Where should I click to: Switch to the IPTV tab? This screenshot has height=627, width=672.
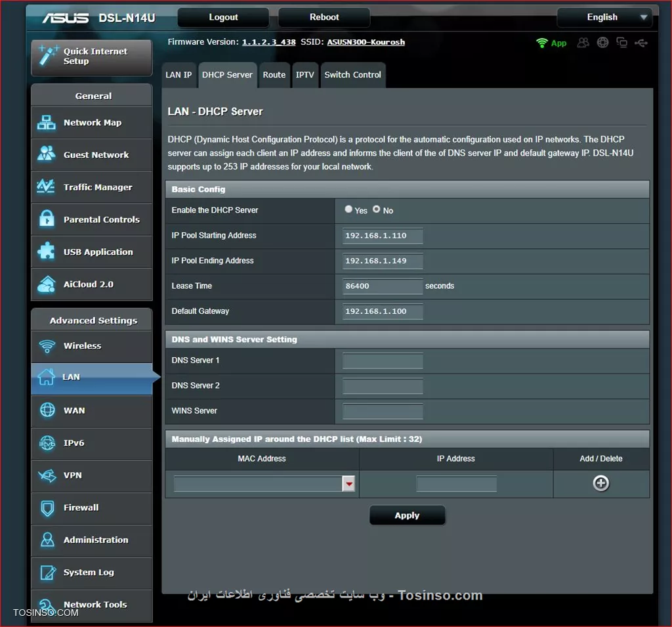coord(304,75)
